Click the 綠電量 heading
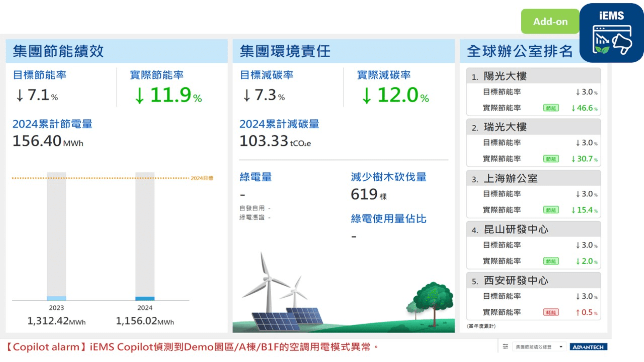The height and width of the screenshot is (362, 644). [x=256, y=177]
